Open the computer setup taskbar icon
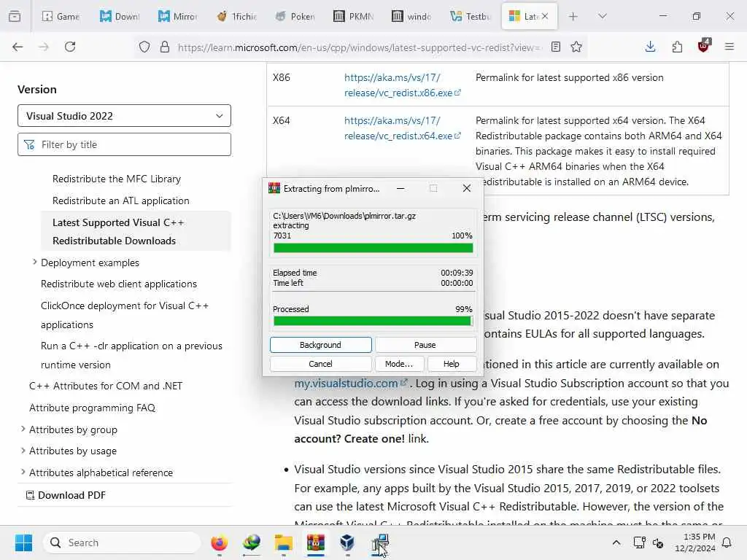 (379, 542)
